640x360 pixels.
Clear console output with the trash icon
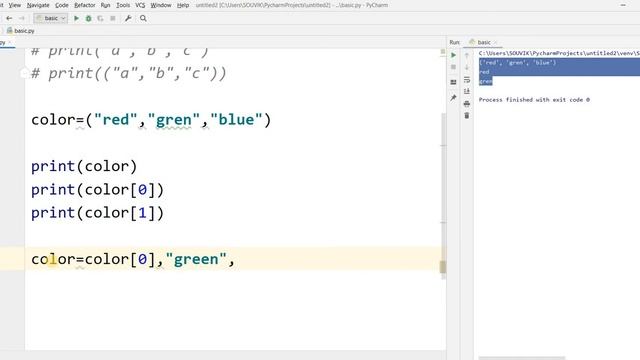[467, 116]
